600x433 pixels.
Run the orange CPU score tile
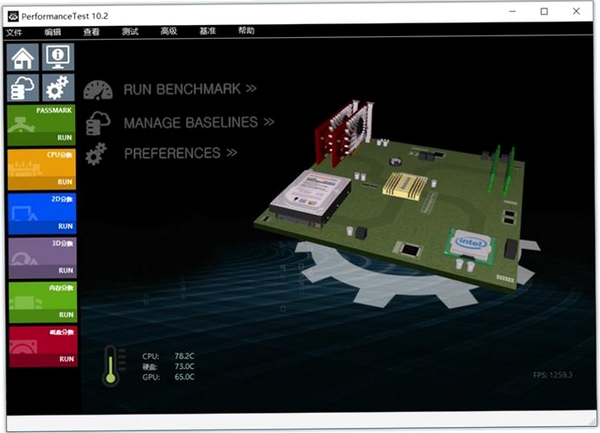click(41, 169)
